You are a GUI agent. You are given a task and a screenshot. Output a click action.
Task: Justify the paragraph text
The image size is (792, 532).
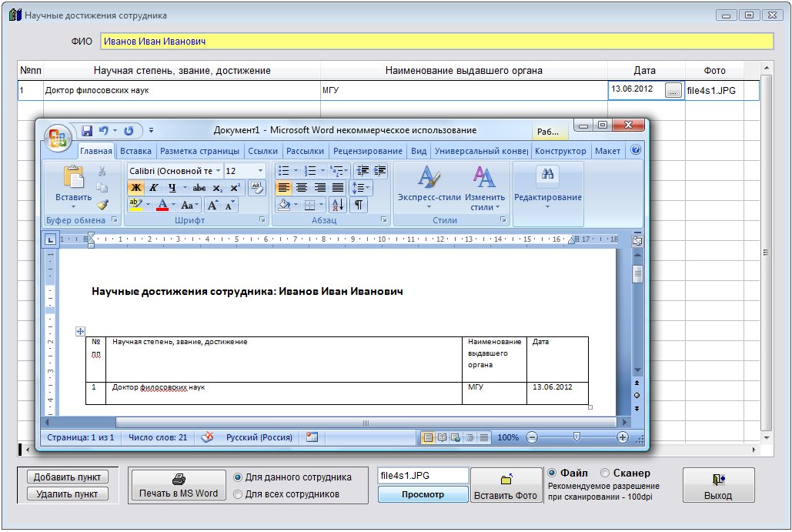tap(337, 188)
